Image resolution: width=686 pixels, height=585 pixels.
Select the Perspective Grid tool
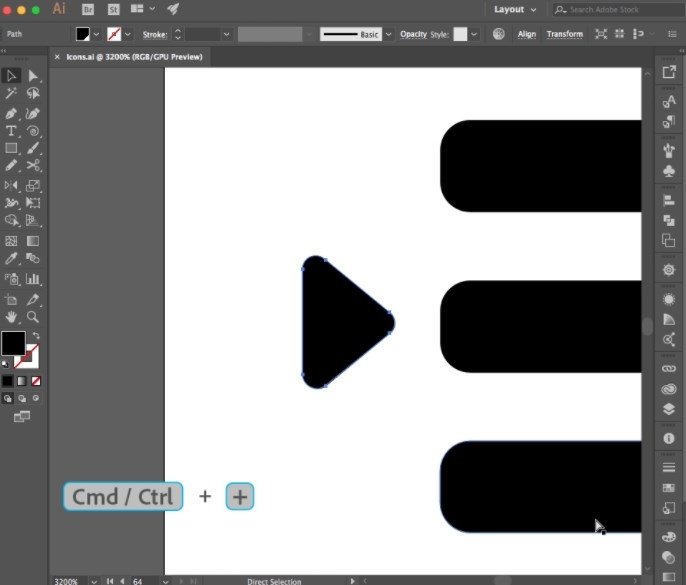(33, 220)
